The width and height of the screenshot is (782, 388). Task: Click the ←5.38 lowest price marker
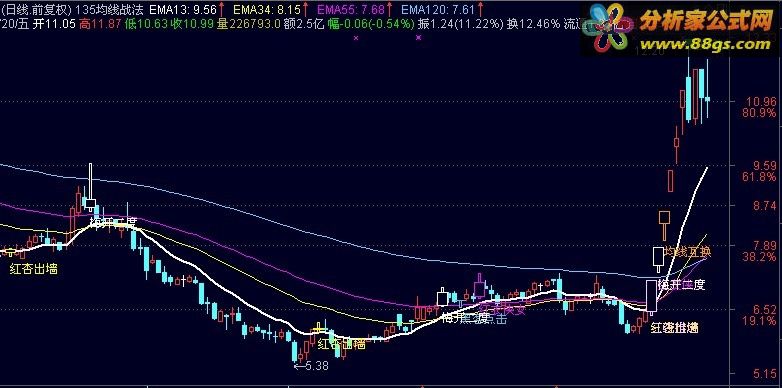click(311, 366)
